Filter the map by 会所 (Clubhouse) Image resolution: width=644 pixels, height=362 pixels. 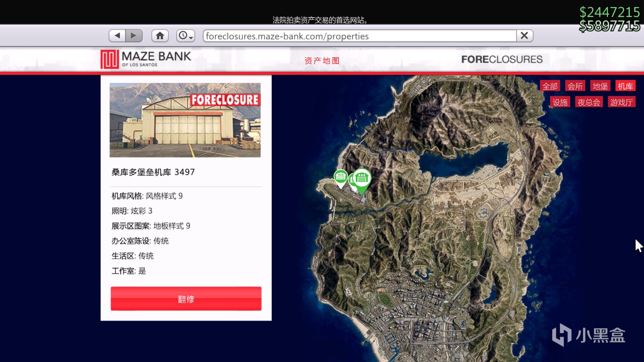pyautogui.click(x=575, y=86)
